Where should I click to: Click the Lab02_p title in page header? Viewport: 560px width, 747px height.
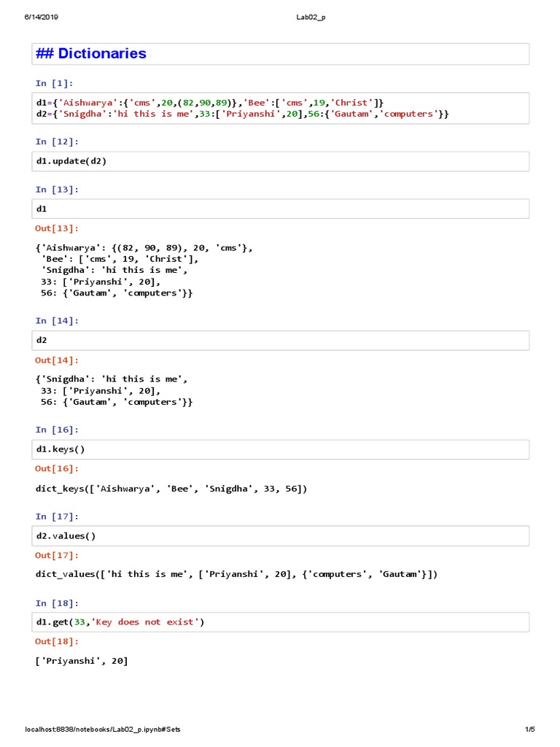(311, 18)
